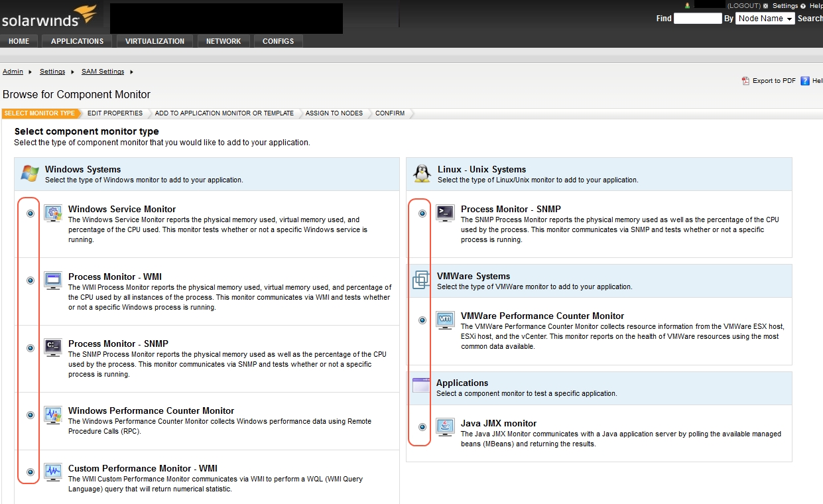This screenshot has height=504, width=823.
Task: Select Java JMX monitor radio button
Action: pyautogui.click(x=422, y=427)
